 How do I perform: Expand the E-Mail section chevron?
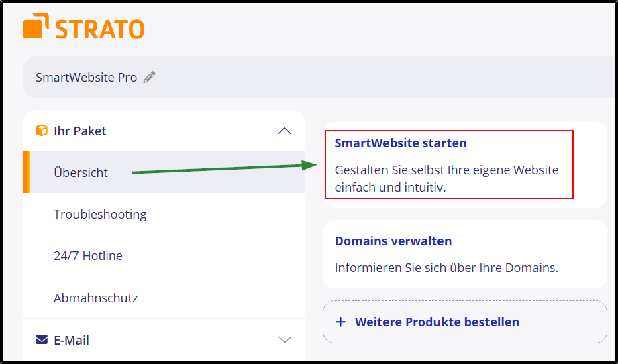point(285,340)
